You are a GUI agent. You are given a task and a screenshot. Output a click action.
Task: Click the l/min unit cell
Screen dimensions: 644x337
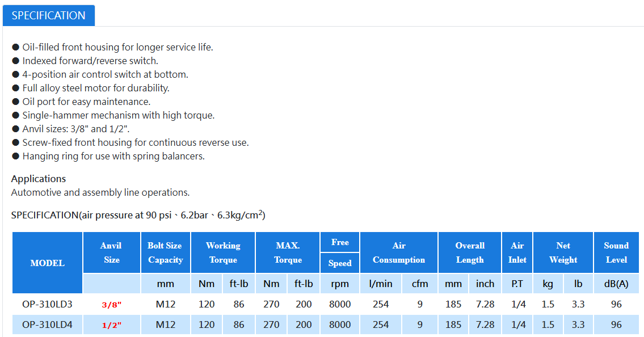coord(381,284)
